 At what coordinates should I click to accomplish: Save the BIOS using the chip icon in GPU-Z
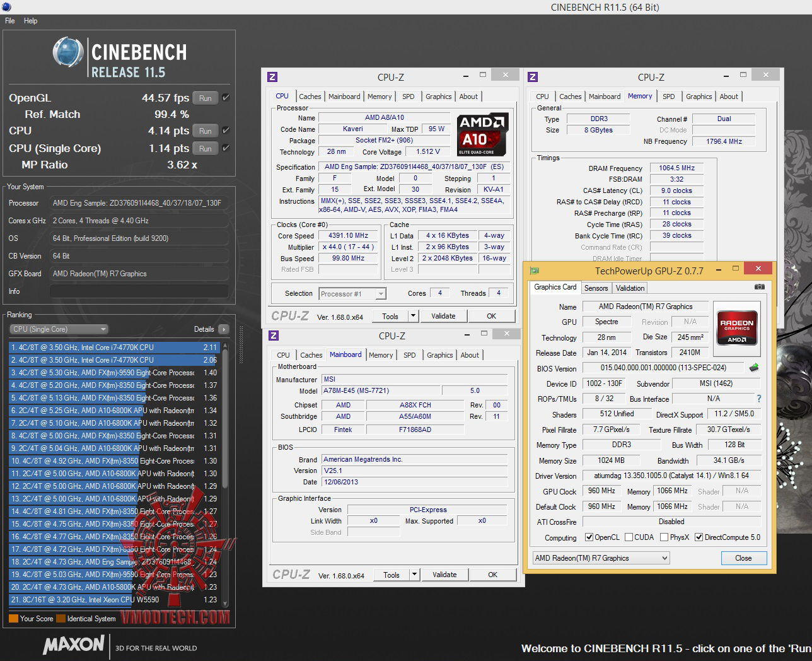pyautogui.click(x=753, y=367)
